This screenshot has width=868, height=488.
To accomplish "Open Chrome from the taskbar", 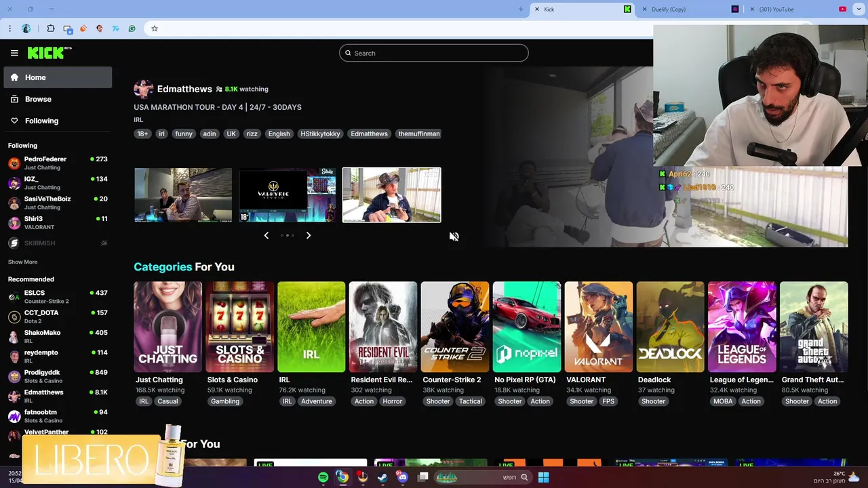I will point(343,477).
